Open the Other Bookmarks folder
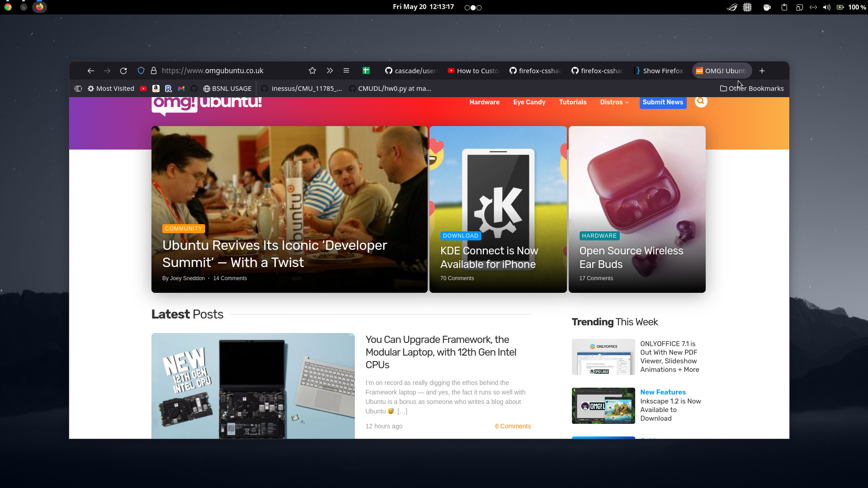 pyautogui.click(x=752, y=89)
